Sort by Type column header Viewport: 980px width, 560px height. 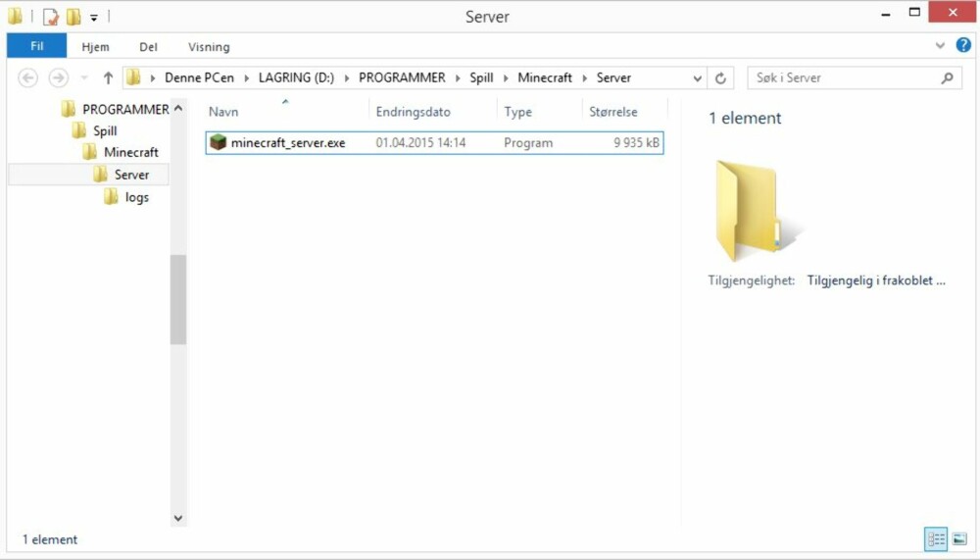[x=517, y=112]
